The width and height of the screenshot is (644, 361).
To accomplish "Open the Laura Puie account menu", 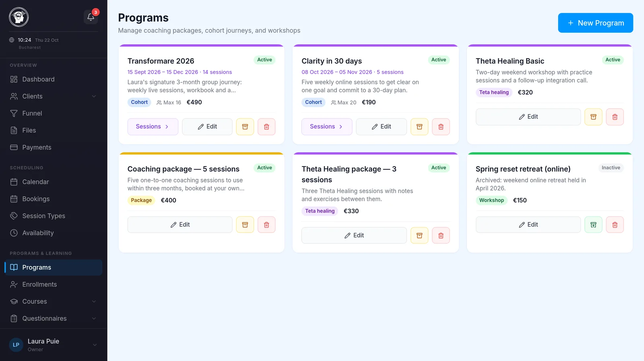I will [x=54, y=345].
